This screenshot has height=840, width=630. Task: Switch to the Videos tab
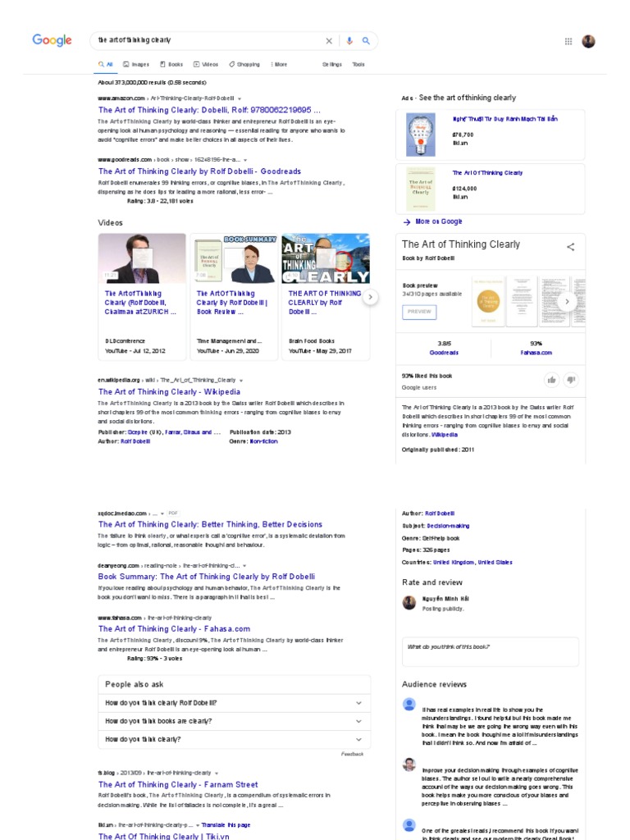click(206, 64)
